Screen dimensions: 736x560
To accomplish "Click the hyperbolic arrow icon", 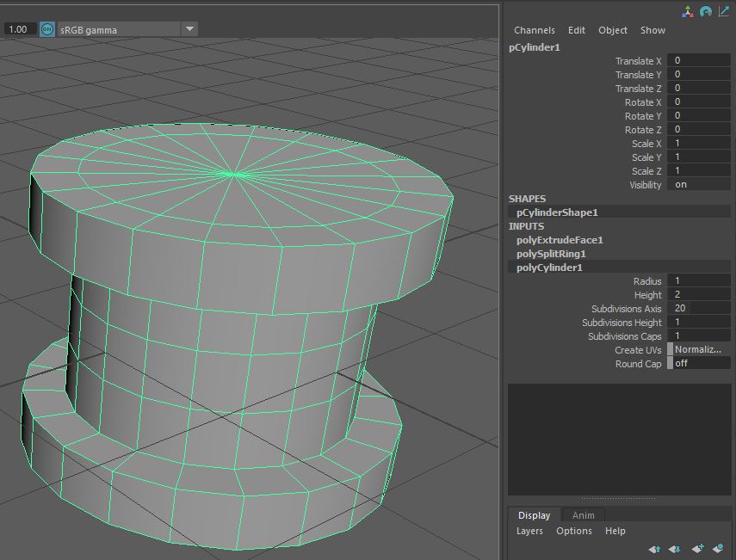I will point(722,11).
